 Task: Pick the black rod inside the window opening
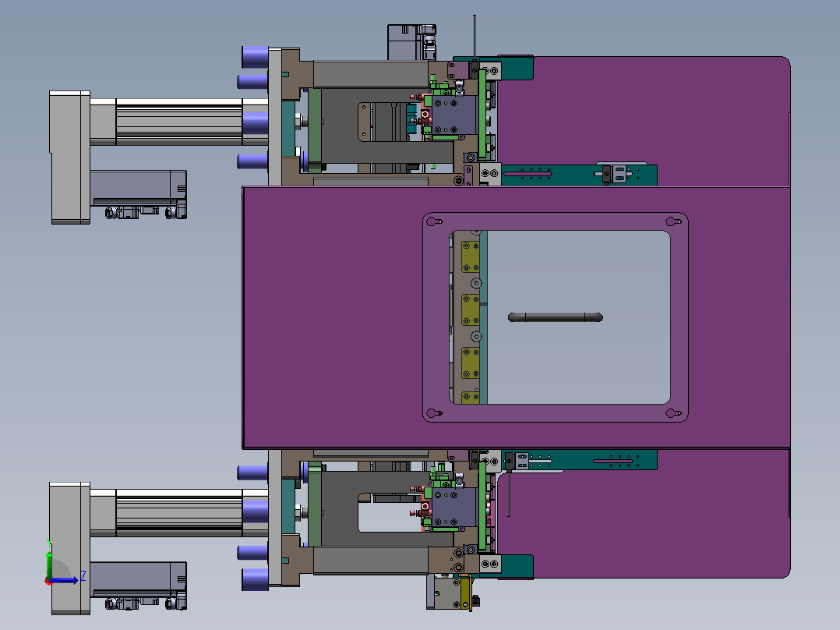coord(556,317)
